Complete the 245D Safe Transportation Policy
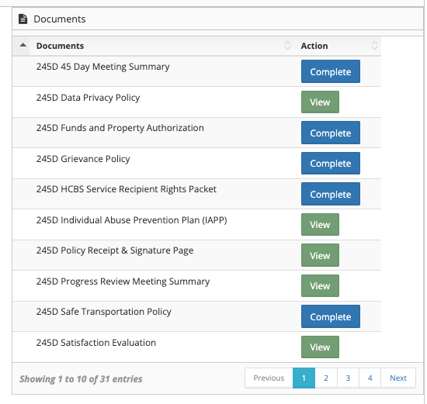The height and width of the screenshot is (404, 427). [x=330, y=316]
